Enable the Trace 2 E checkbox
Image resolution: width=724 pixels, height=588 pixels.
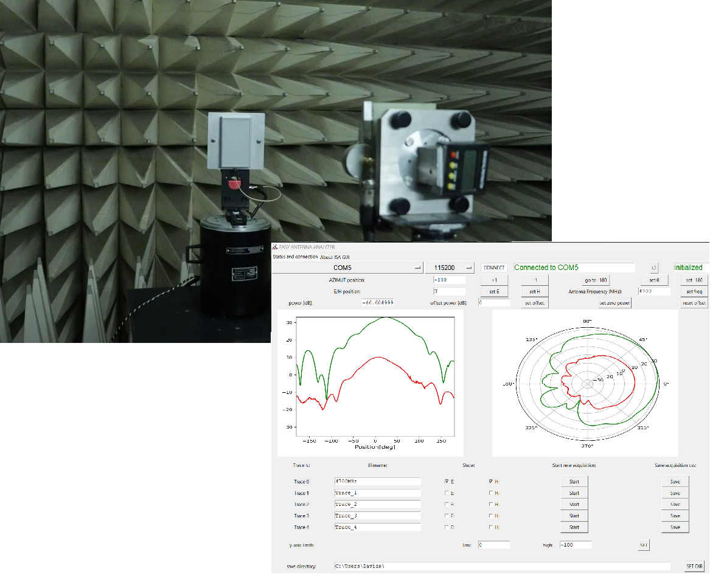447,505
